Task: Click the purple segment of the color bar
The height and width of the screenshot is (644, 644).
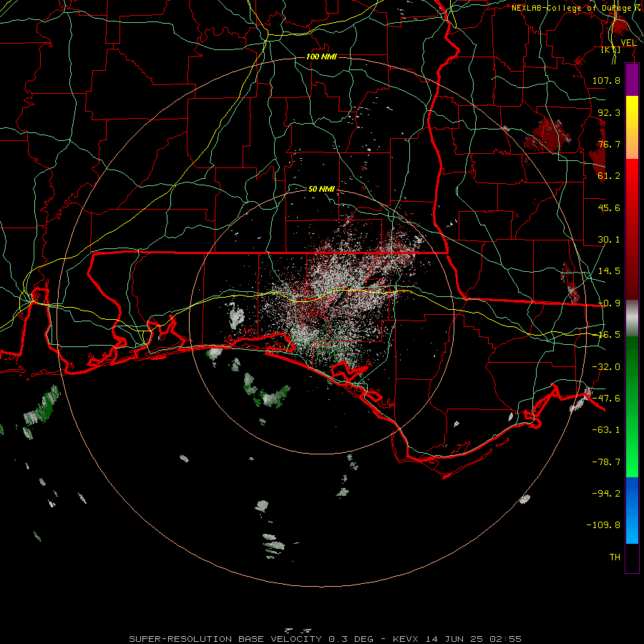Action: click(632, 79)
